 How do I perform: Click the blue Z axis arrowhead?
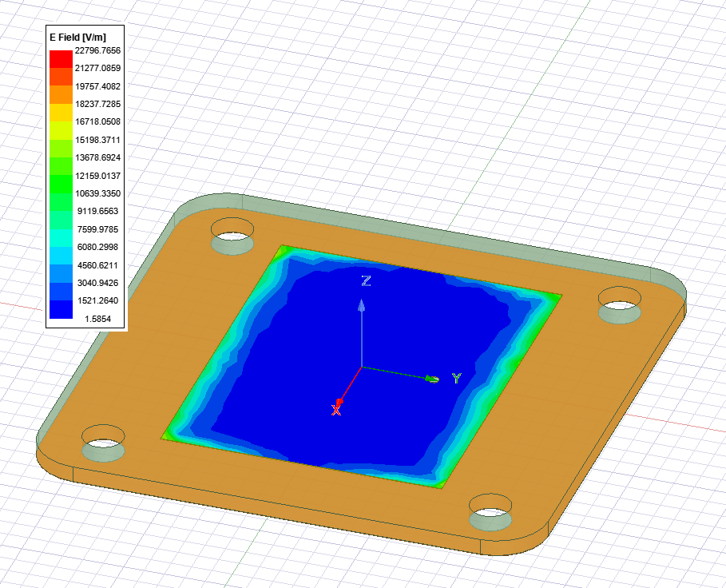tap(361, 305)
